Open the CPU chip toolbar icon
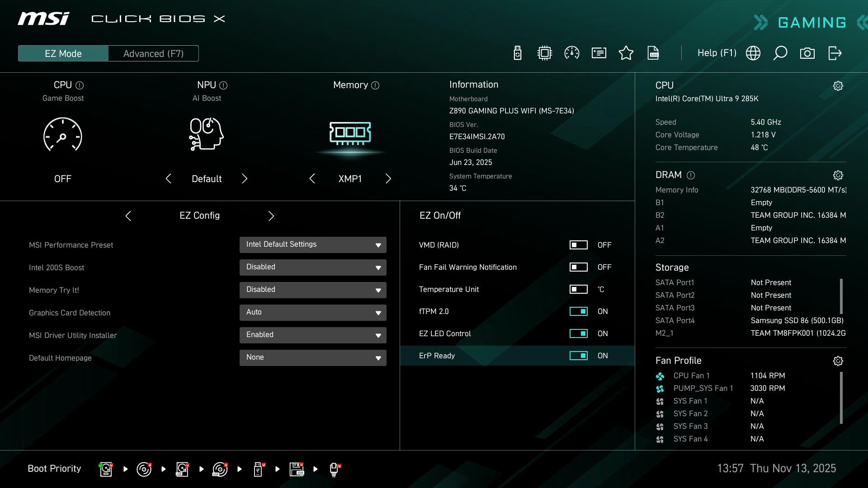The image size is (868, 488). click(x=545, y=53)
